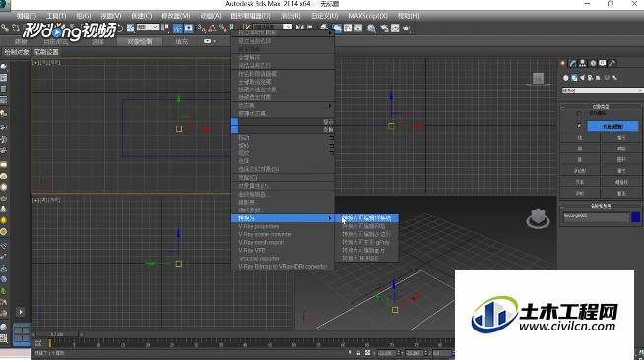Open the 样条线 shape type dropdown
This screenshot has height=360, width=644.
click(602, 90)
